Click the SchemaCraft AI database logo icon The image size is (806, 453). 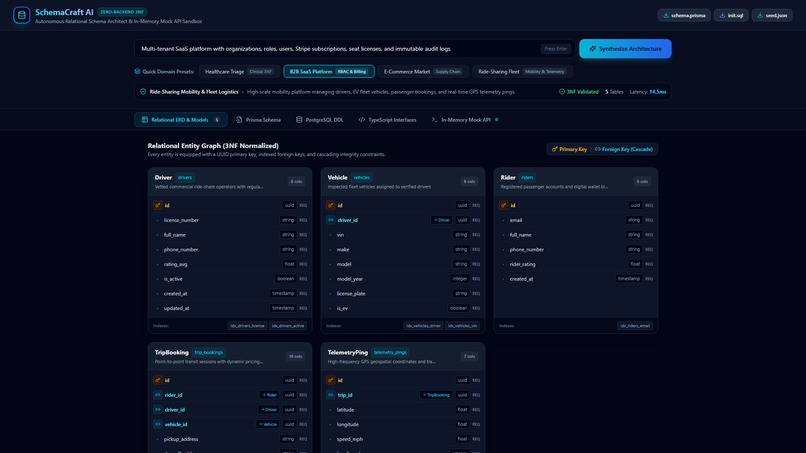pos(22,15)
